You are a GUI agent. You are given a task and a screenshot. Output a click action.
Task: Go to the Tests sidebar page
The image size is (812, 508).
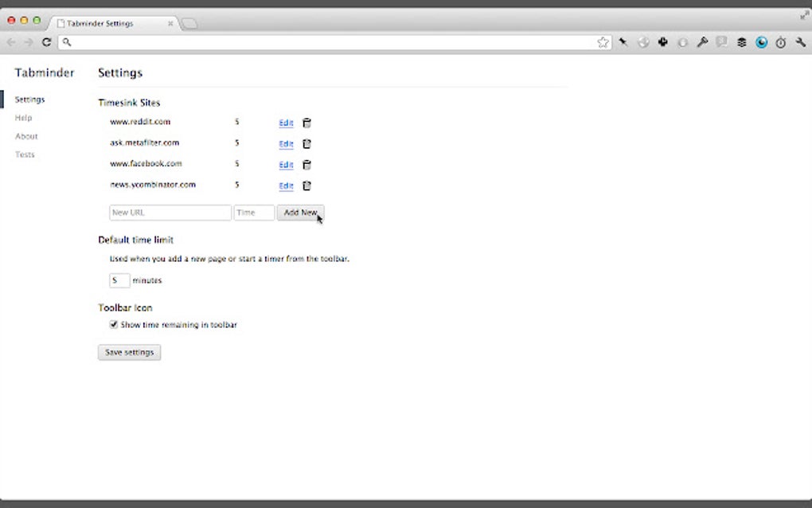click(25, 154)
